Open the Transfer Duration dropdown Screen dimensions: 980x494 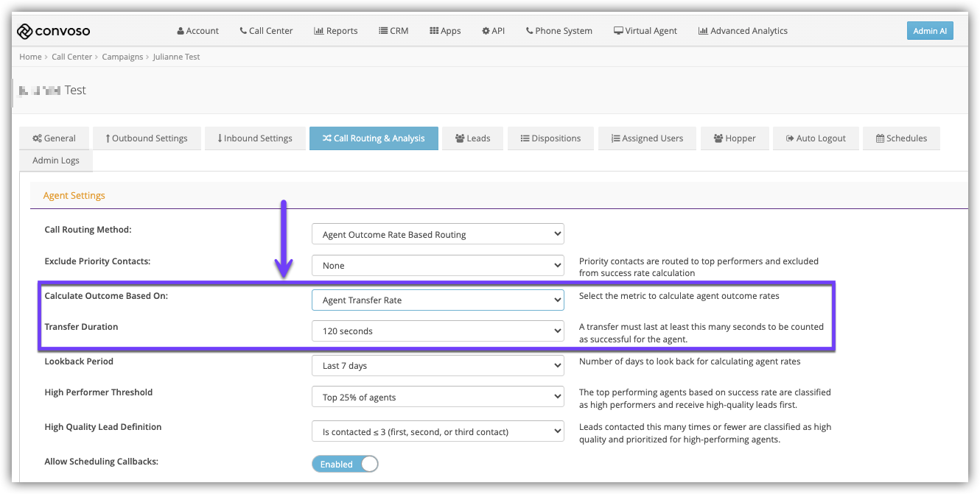click(438, 331)
